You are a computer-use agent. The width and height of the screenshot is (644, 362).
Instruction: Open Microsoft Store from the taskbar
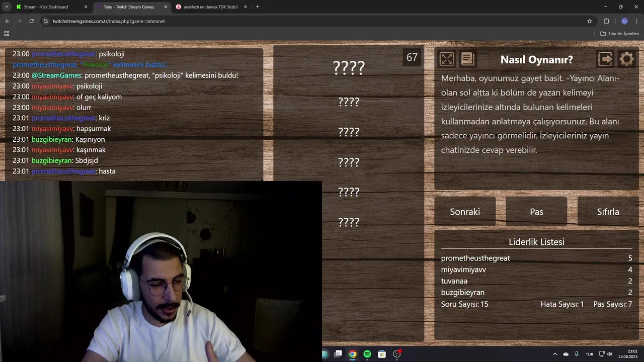tap(382, 354)
